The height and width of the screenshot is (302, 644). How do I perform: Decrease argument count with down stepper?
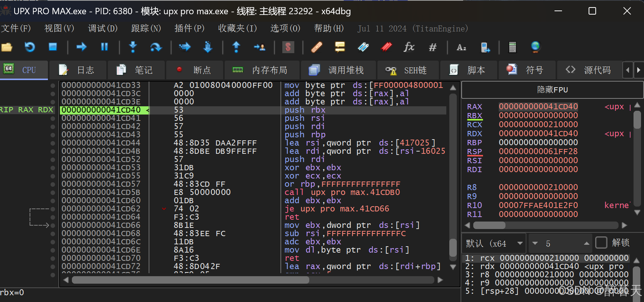click(535, 244)
